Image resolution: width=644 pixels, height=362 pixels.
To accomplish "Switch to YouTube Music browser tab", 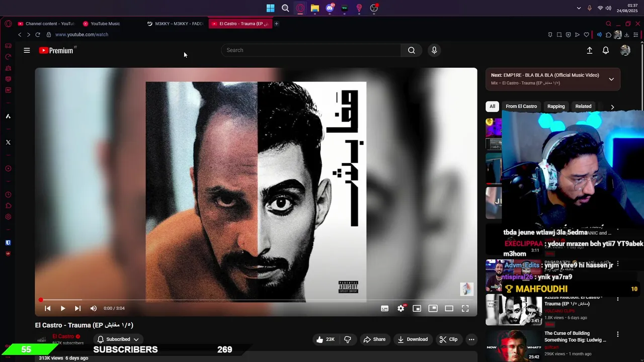I will pyautogui.click(x=105, y=24).
